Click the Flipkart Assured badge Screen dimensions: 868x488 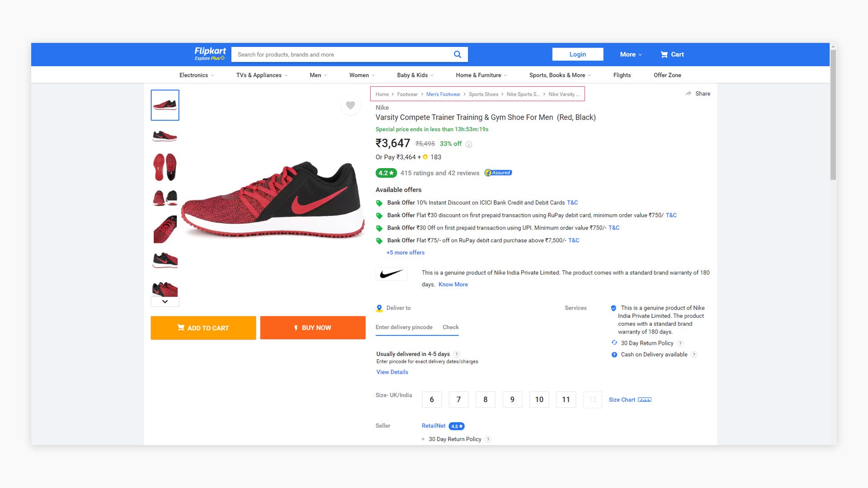[x=498, y=173]
